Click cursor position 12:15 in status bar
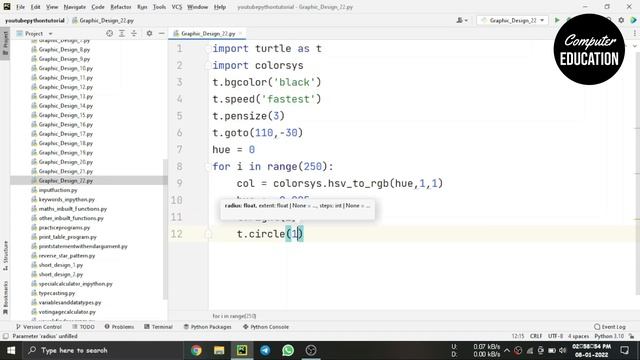 pos(518,336)
